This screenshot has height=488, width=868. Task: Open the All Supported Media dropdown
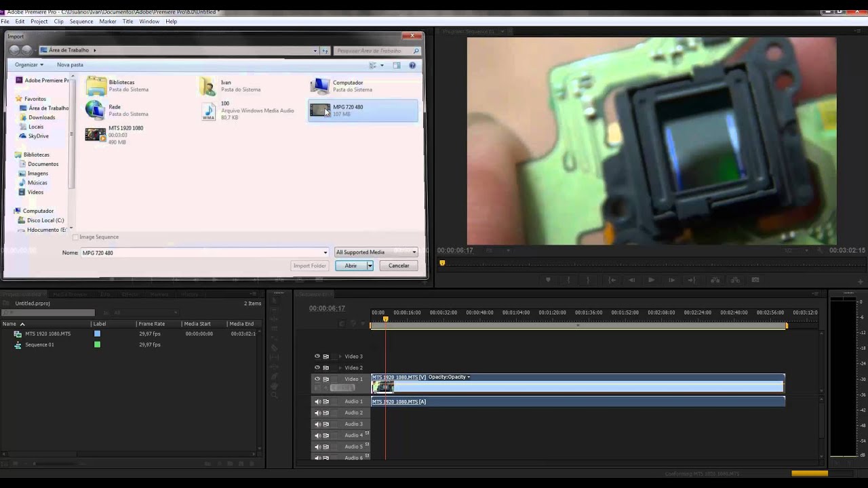376,252
